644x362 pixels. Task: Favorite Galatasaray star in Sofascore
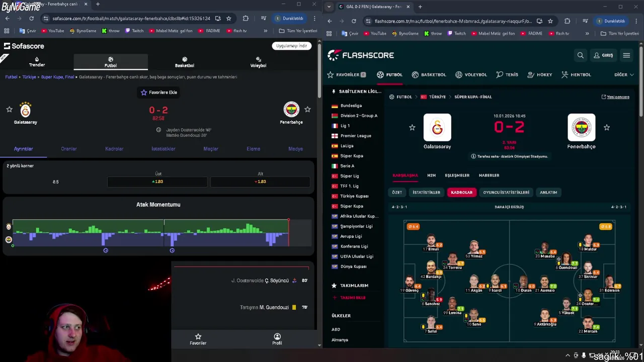point(9,109)
